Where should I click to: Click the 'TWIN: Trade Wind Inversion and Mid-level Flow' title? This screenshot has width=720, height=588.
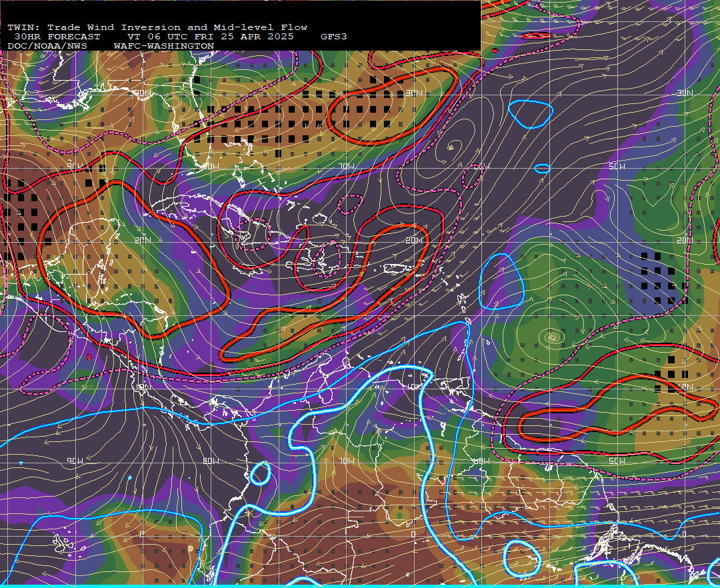click(157, 27)
